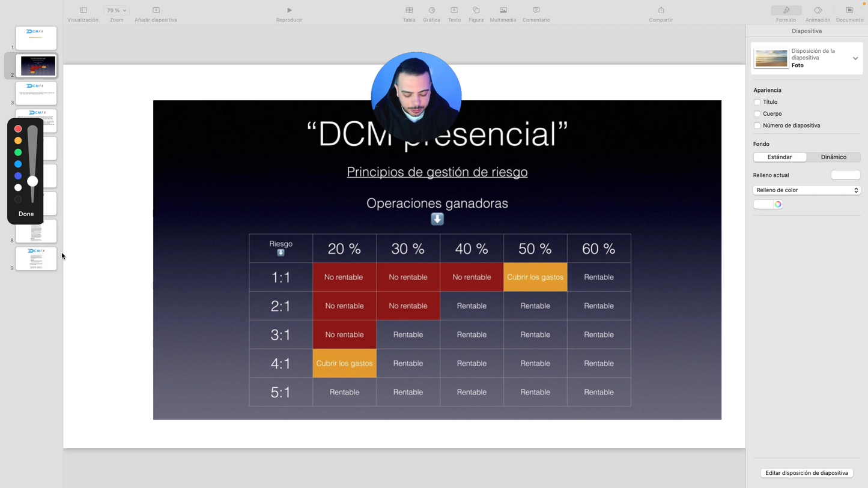The image size is (868, 488).
Task: Click the Multimedia toolbar icon
Action: (x=503, y=10)
